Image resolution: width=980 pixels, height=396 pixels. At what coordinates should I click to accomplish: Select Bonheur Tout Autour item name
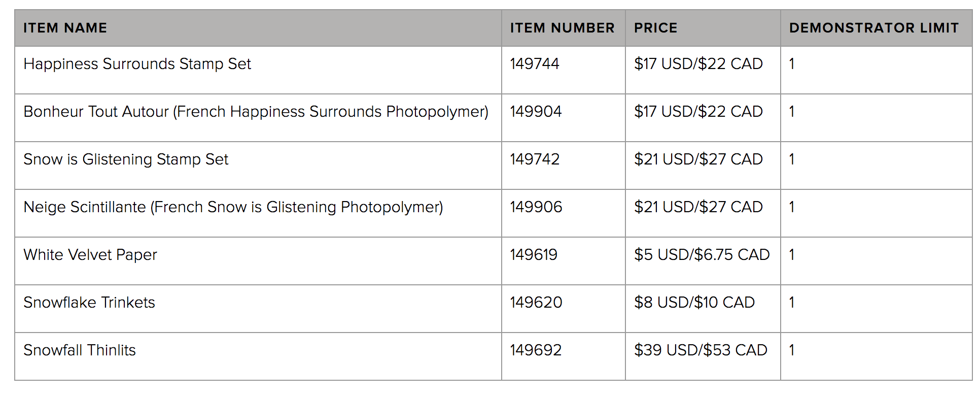tap(256, 112)
